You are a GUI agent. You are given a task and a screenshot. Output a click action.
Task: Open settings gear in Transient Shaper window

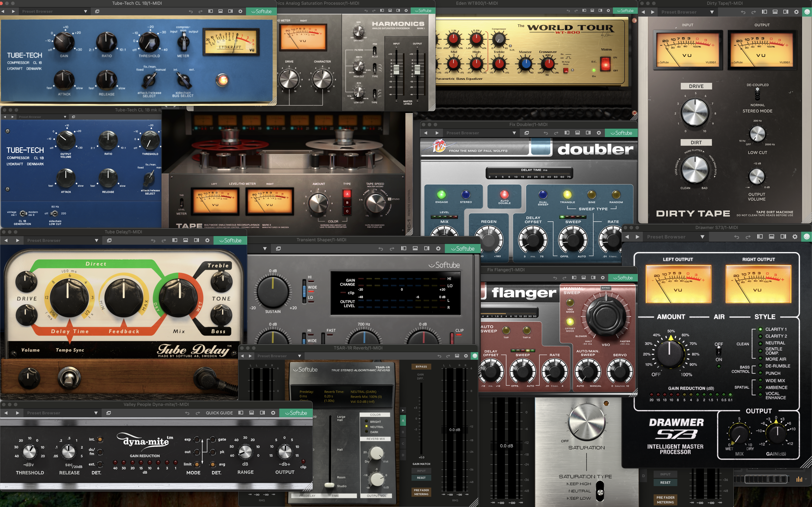pos(438,249)
